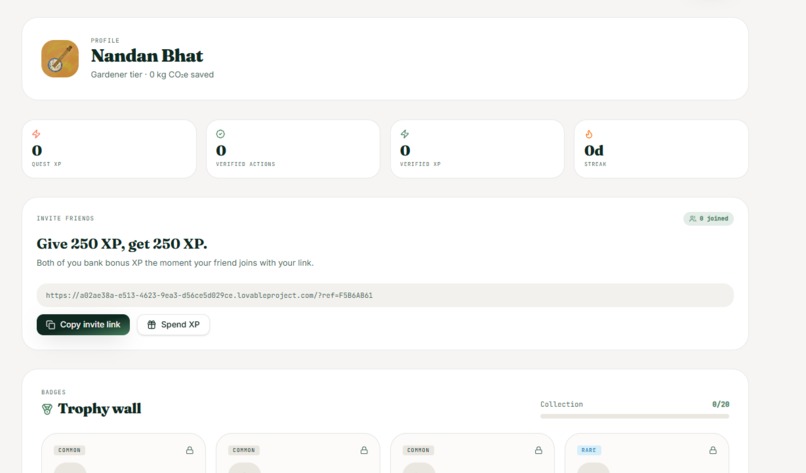Click the Rare rarity tag
Image resolution: width=806 pixels, height=473 pixels.
point(589,450)
